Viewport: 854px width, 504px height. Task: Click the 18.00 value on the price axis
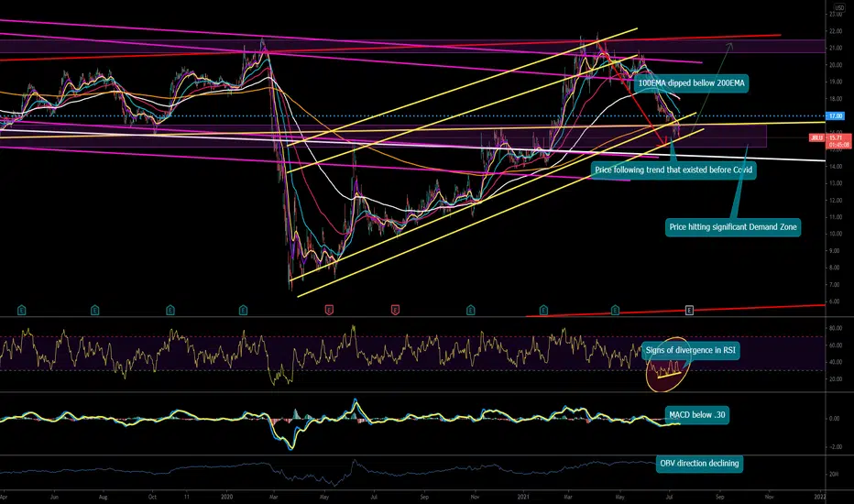(x=836, y=99)
